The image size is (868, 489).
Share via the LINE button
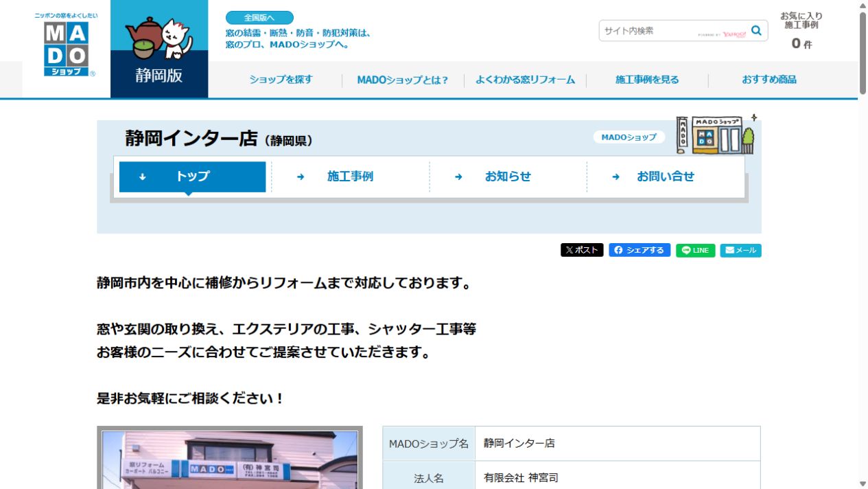click(696, 250)
